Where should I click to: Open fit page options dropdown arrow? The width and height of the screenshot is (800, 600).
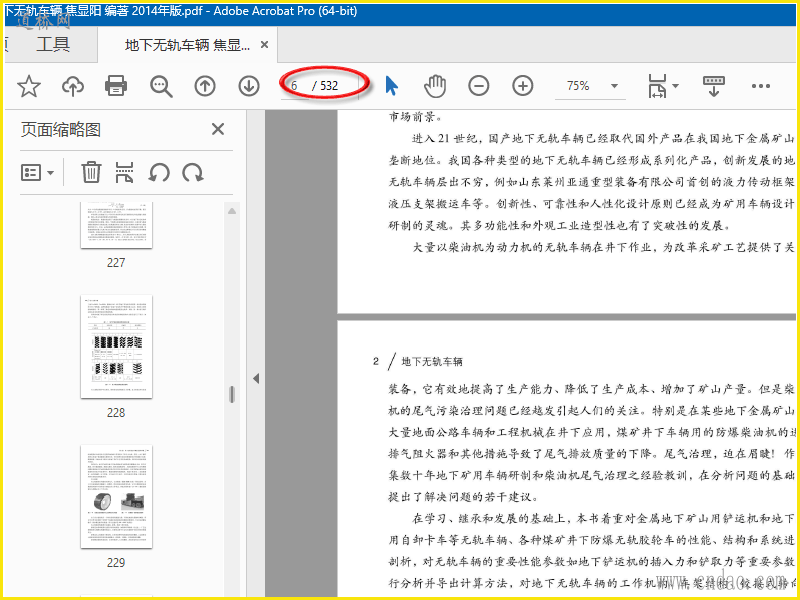pos(676,86)
